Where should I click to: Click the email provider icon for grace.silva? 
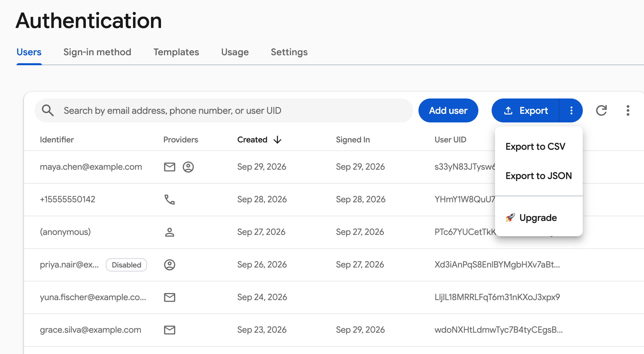170,330
